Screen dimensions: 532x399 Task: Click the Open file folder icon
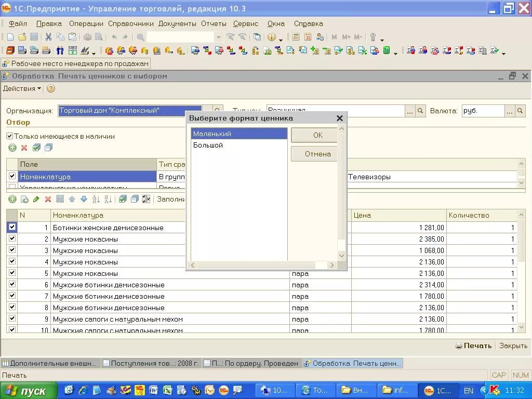pos(22,37)
